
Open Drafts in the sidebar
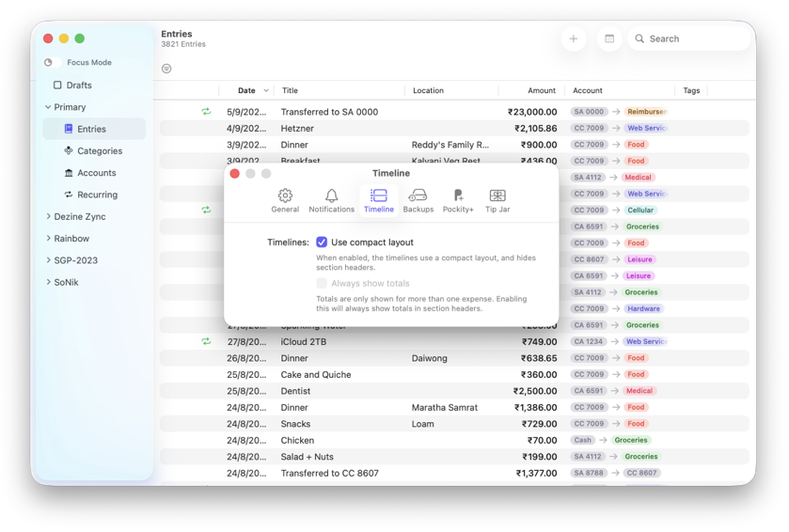[94, 85]
